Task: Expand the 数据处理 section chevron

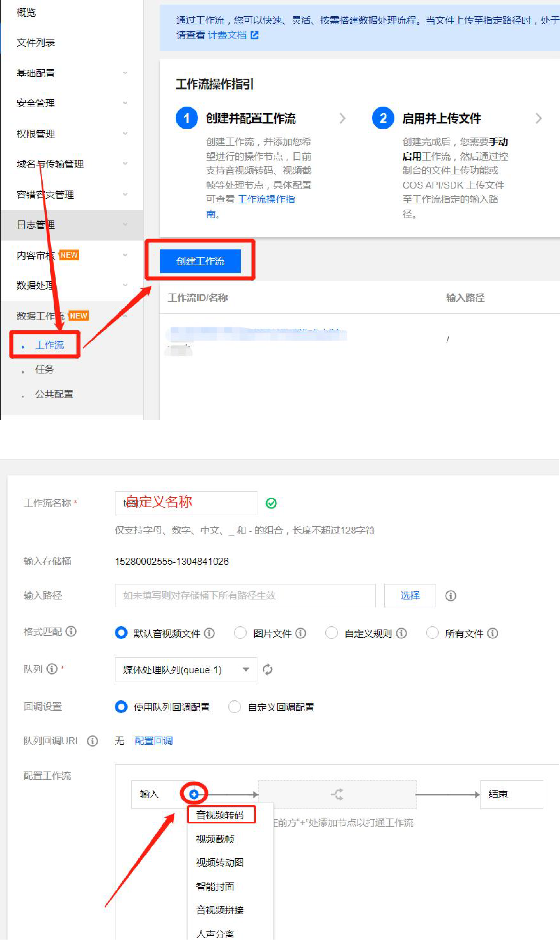Action: click(125, 285)
